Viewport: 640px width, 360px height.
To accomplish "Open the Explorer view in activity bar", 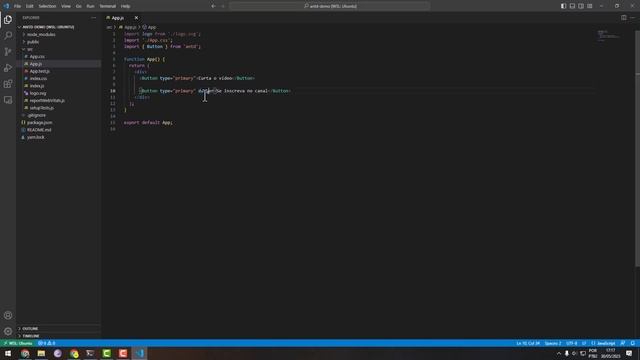I will click(8, 20).
